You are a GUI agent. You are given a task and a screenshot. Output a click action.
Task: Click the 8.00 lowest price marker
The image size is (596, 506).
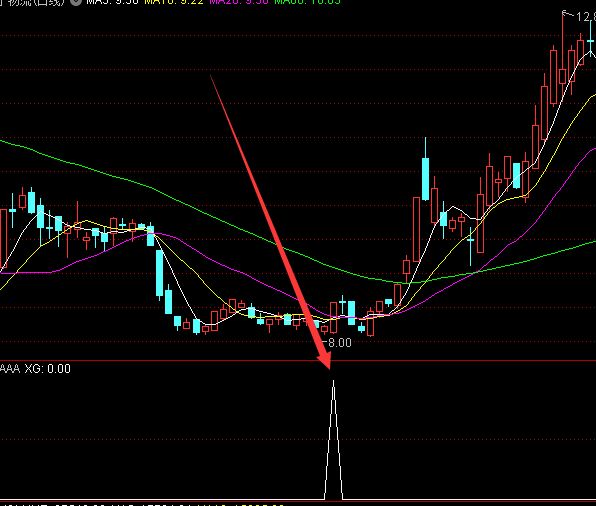339,343
